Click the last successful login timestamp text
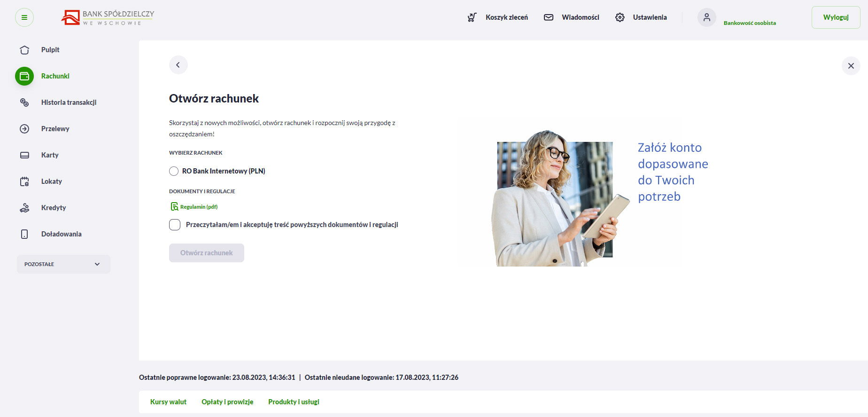 click(217, 378)
